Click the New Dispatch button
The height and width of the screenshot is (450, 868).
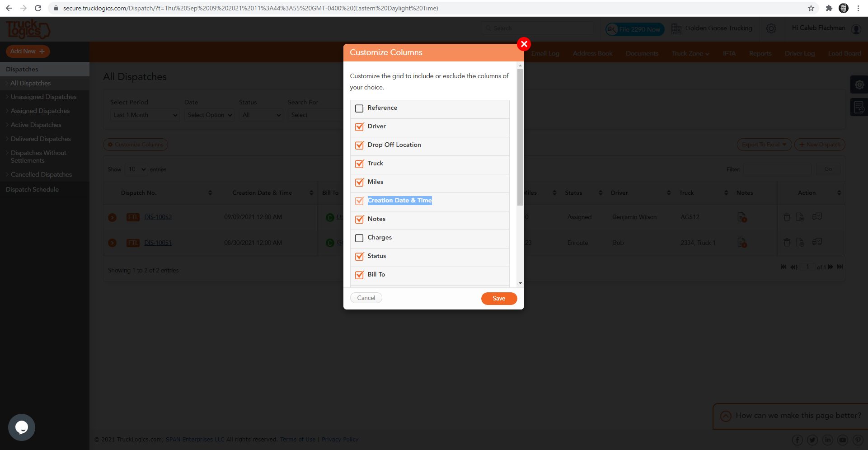[820, 145]
